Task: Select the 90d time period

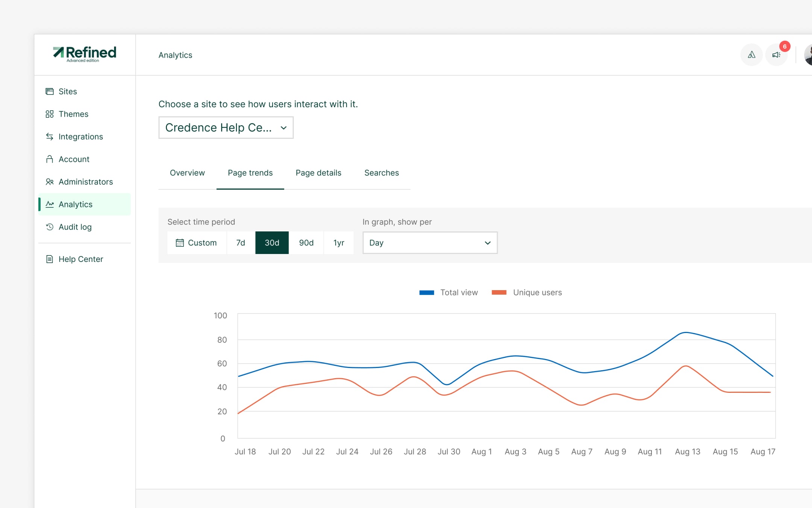Action: [306, 243]
